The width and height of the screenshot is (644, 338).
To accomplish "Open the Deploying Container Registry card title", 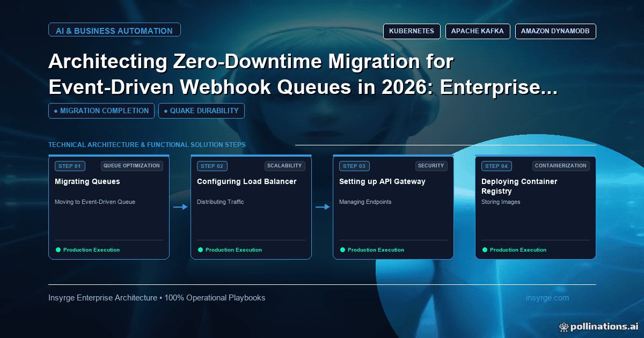I will pos(519,186).
